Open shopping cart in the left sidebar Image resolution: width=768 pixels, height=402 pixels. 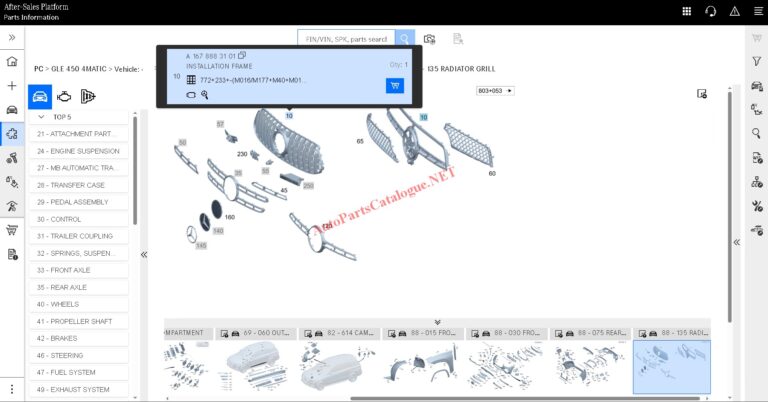(12, 230)
